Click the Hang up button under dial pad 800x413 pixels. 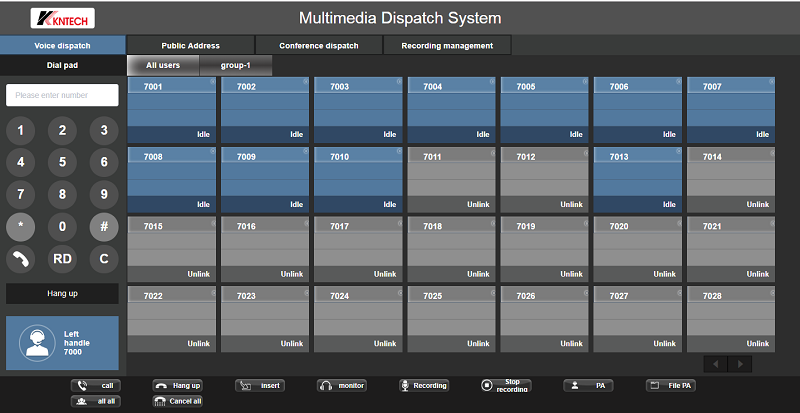coord(62,294)
